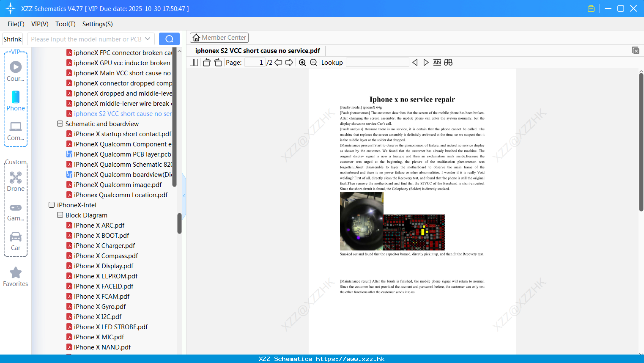Click the file tree vertical scrollbar

point(179,223)
